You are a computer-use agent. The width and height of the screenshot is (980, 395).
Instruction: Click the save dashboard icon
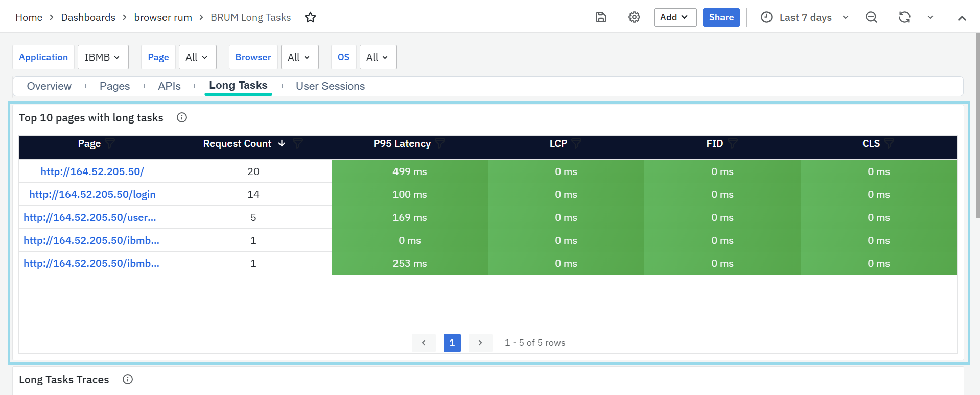pyautogui.click(x=601, y=17)
